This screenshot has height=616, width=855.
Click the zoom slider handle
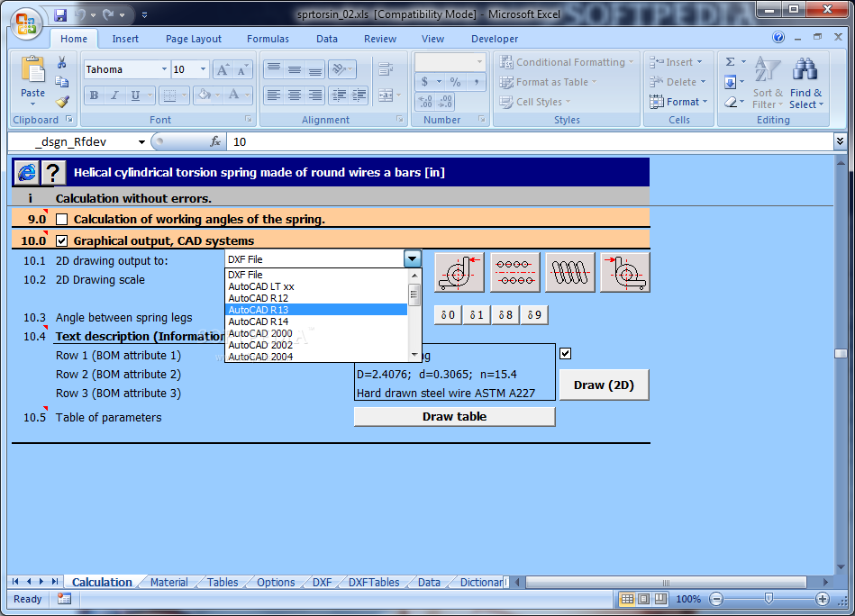[769, 599]
